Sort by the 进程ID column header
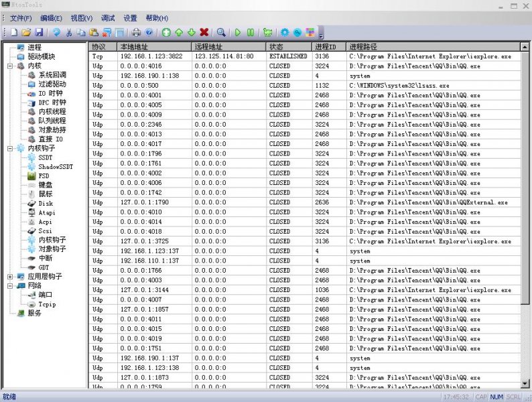This screenshot has width=532, height=402. click(x=329, y=47)
